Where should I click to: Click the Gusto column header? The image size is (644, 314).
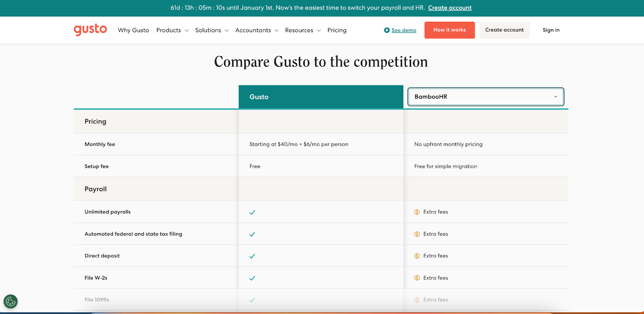321,97
